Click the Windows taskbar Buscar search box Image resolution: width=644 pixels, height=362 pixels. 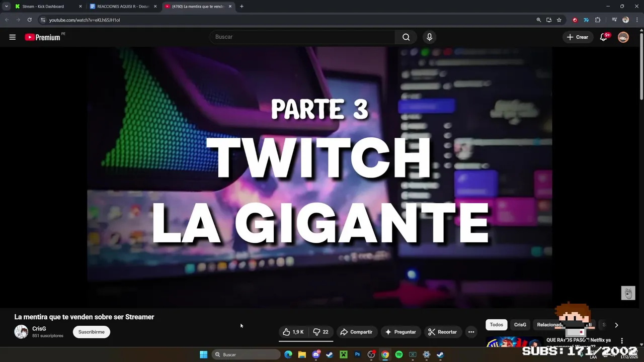click(246, 354)
